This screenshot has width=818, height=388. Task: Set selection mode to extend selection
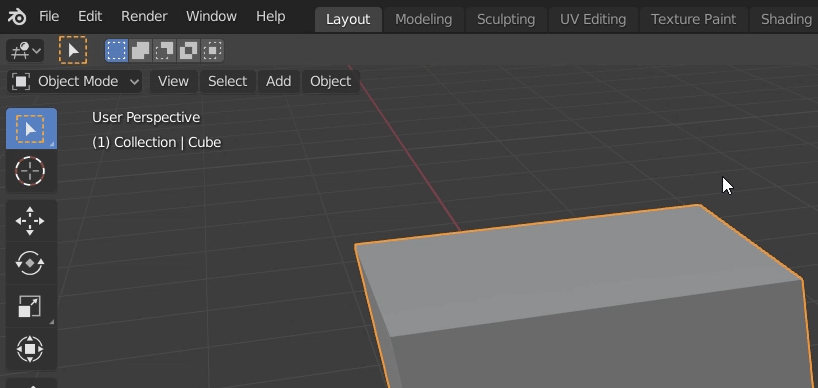tap(140, 51)
